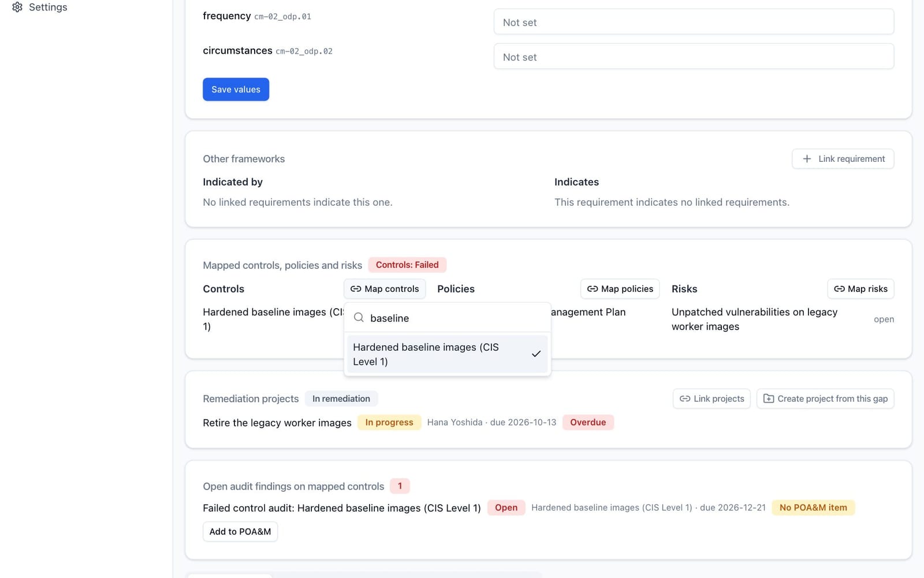Viewport: 924px width, 578px height.
Task: Click the plus icon on Link requirement
Action: tap(807, 158)
